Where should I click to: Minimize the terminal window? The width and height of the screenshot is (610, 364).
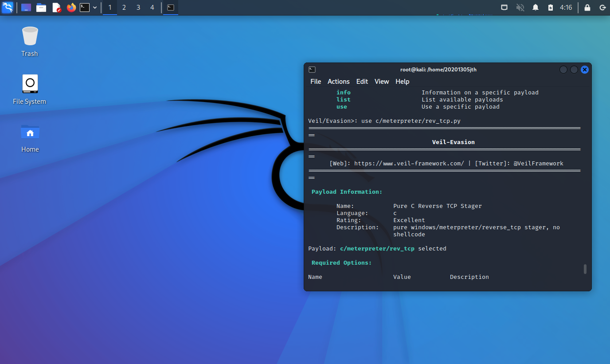click(563, 70)
